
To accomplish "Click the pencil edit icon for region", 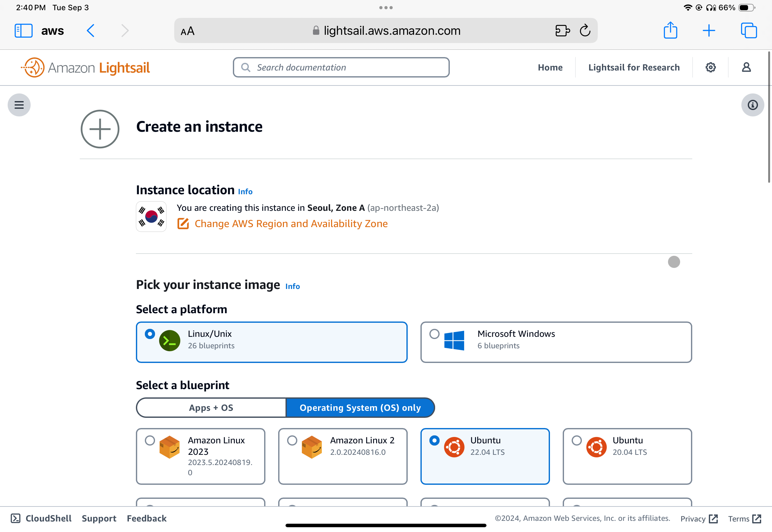I will 183,224.
